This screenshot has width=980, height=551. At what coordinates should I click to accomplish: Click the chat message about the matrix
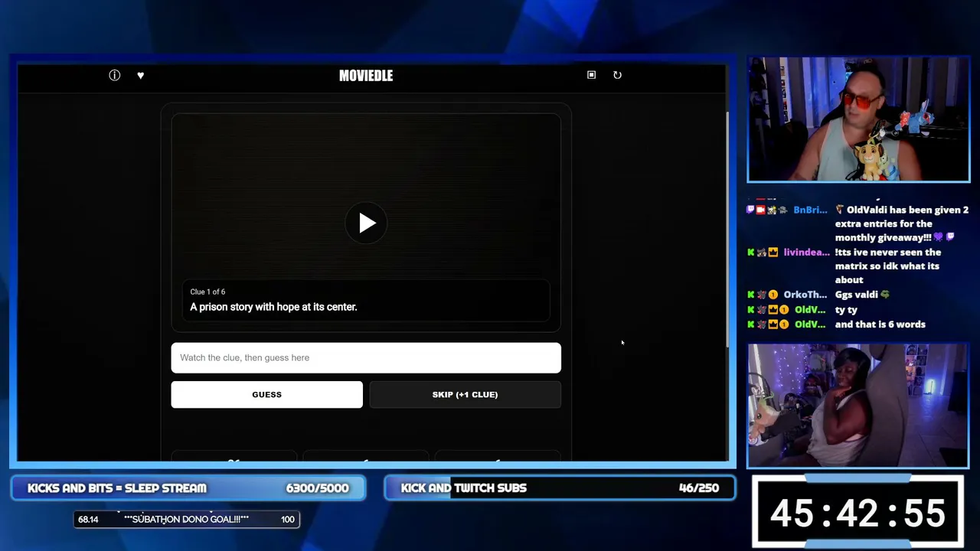coord(888,266)
